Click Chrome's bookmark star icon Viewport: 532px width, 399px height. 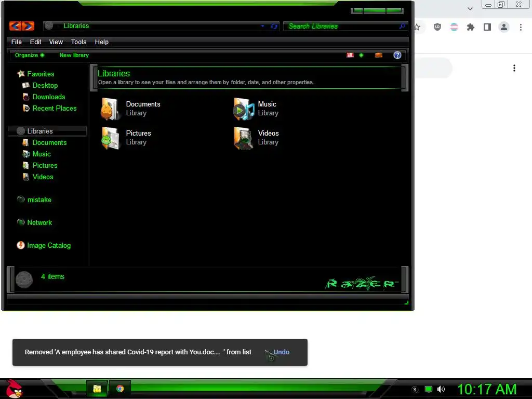417,27
